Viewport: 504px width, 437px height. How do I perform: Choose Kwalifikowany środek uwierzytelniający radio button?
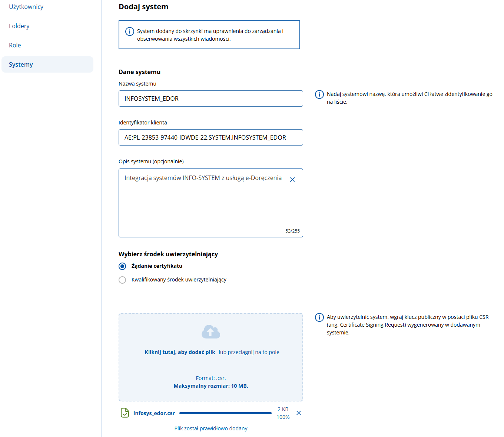(122, 280)
